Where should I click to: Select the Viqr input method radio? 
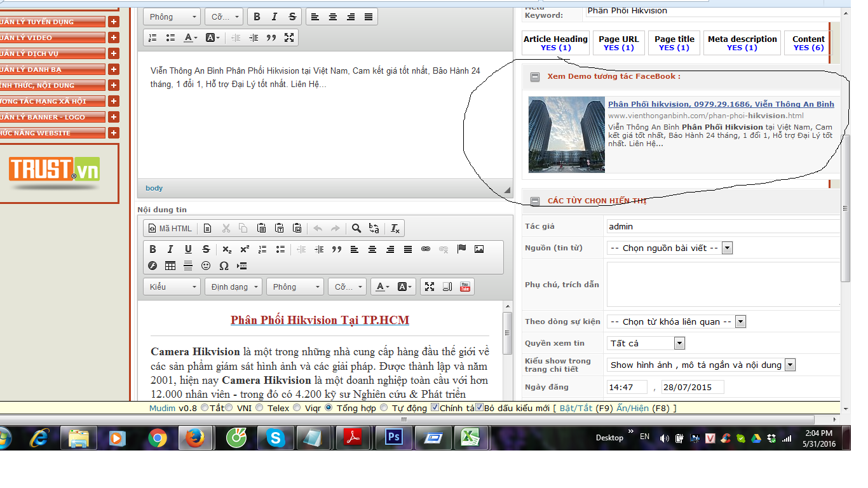(297, 408)
